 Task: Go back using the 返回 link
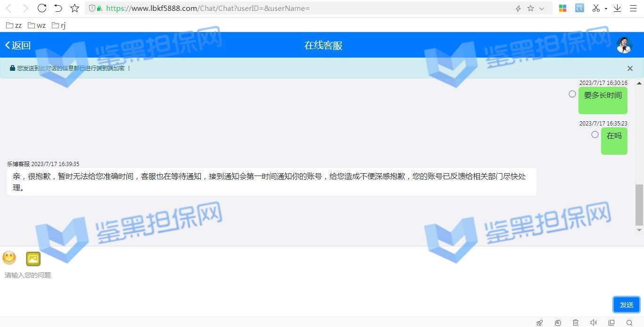click(18, 45)
